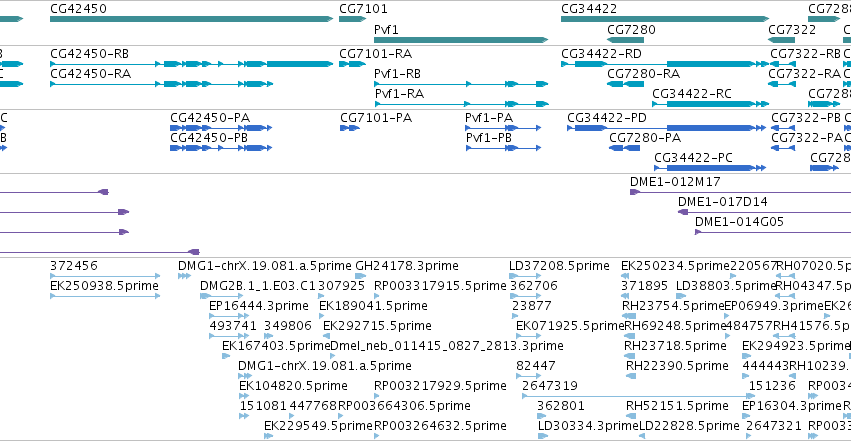
Task: Click the 371895 EST label
Action: [x=644, y=286]
